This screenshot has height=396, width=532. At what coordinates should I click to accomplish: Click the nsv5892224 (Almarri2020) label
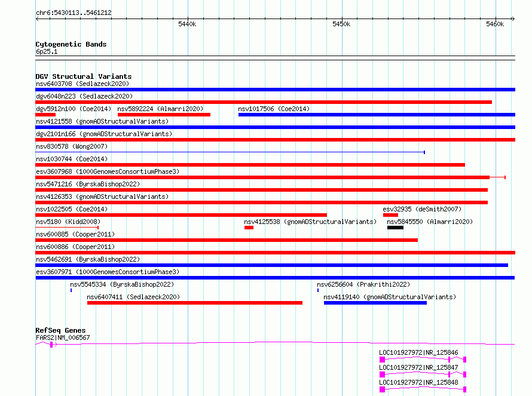160,109
